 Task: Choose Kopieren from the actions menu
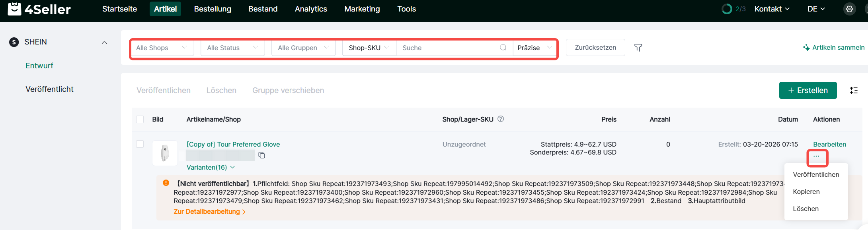(x=806, y=191)
